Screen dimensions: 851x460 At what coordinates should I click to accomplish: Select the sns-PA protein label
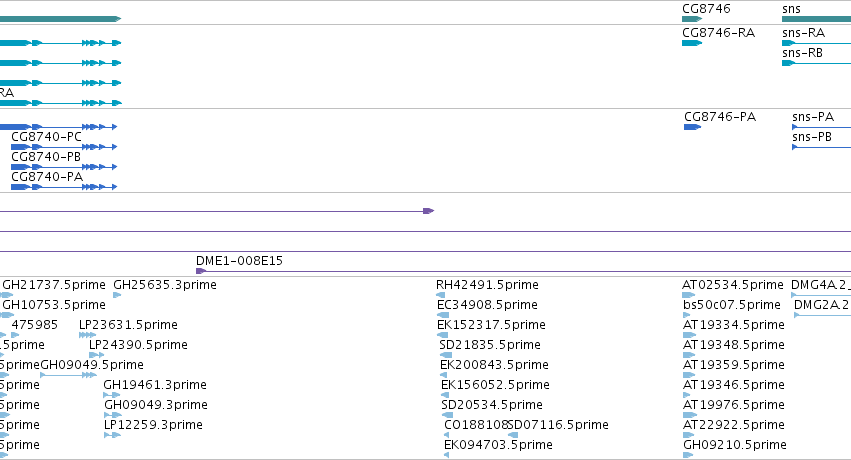[x=813, y=117]
